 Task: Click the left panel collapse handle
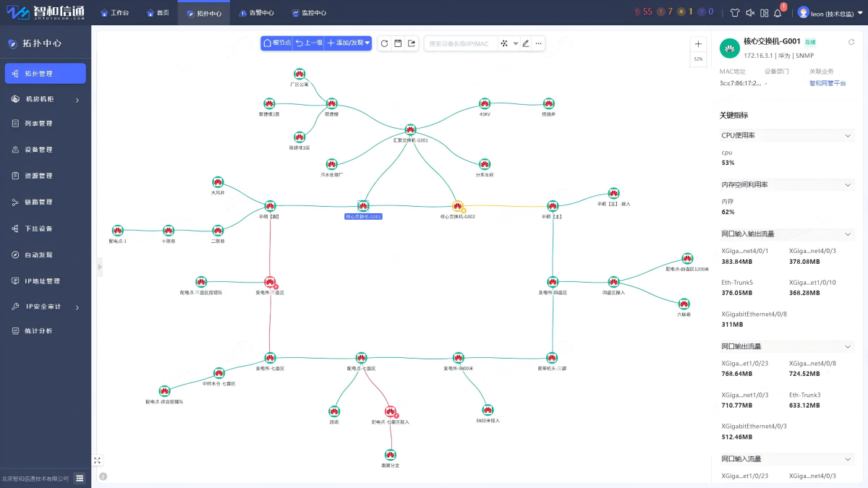pos(100,267)
